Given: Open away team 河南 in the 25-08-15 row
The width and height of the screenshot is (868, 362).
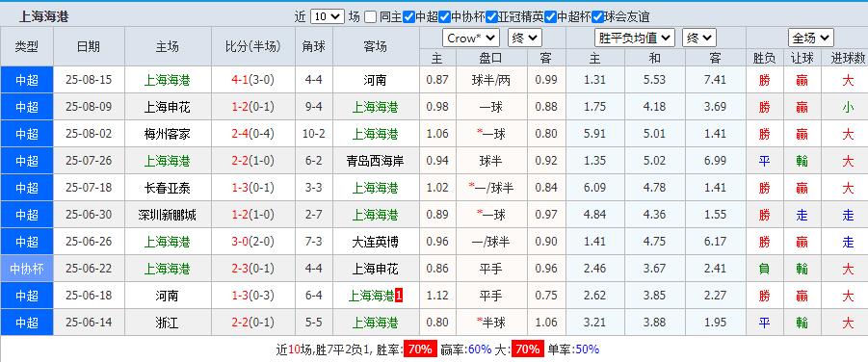Looking at the screenshot, I should point(375,80).
